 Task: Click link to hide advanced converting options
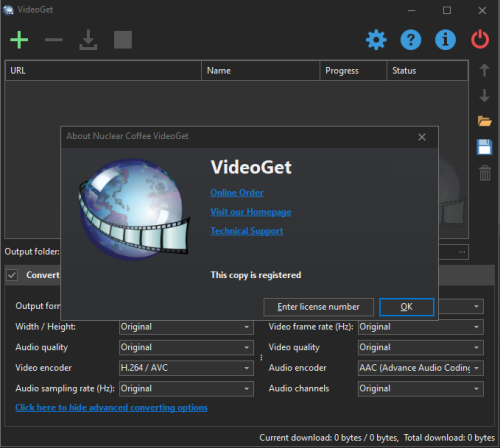click(x=111, y=408)
